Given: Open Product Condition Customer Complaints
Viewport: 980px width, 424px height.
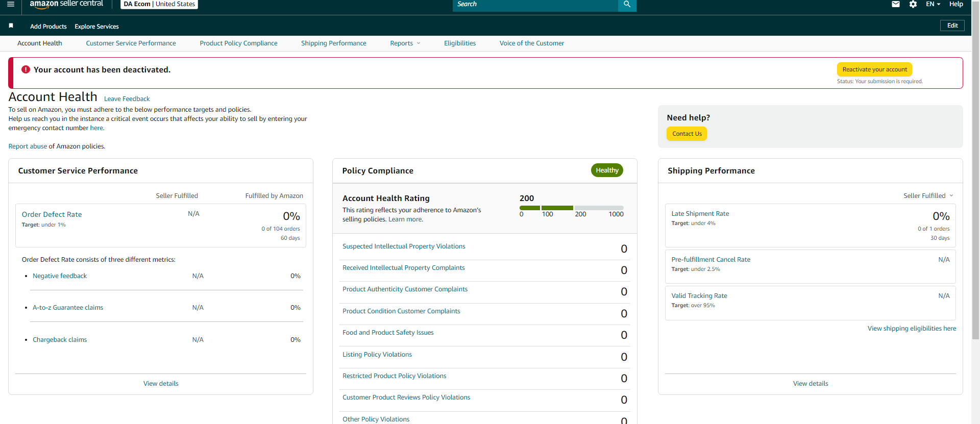Looking at the screenshot, I should [401, 311].
